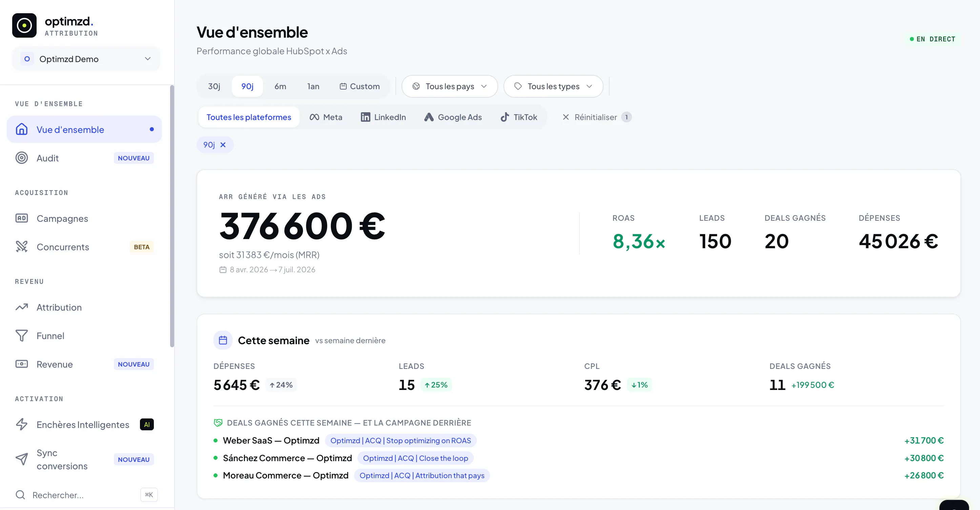
Task: Open the Tous les pays dropdown
Action: pos(450,86)
